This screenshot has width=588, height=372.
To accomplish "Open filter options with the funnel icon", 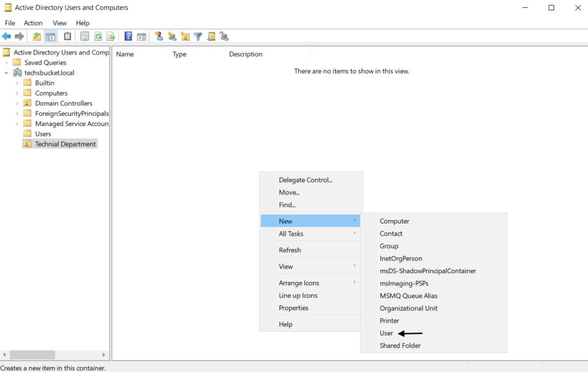I will tap(198, 36).
